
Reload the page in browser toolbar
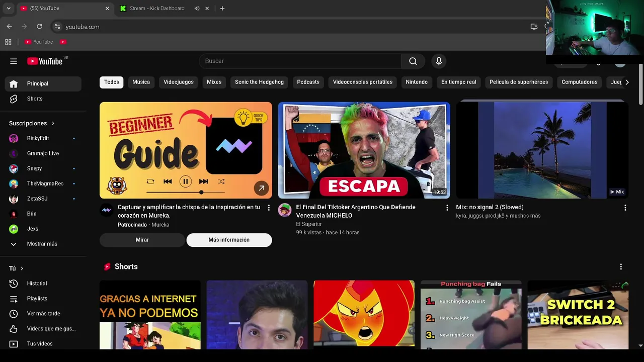(39, 27)
